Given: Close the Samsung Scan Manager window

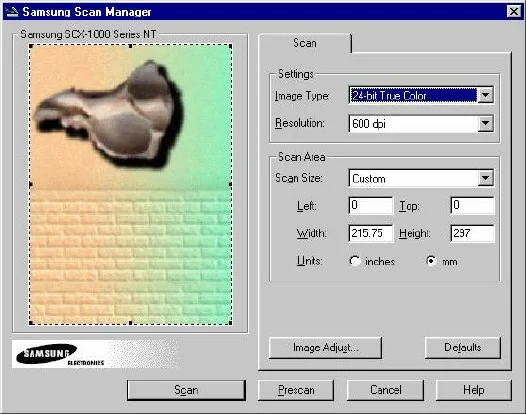Looking at the screenshot, I should (x=514, y=12).
